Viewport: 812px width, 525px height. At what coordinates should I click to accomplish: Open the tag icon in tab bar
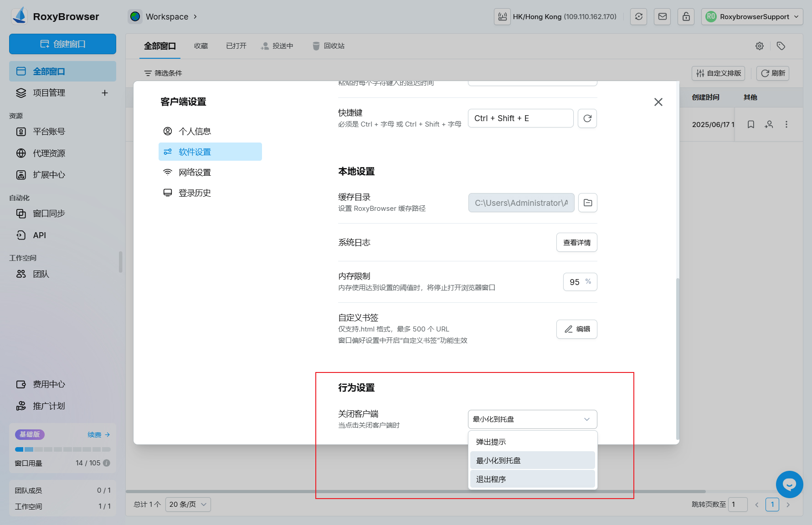tap(781, 46)
